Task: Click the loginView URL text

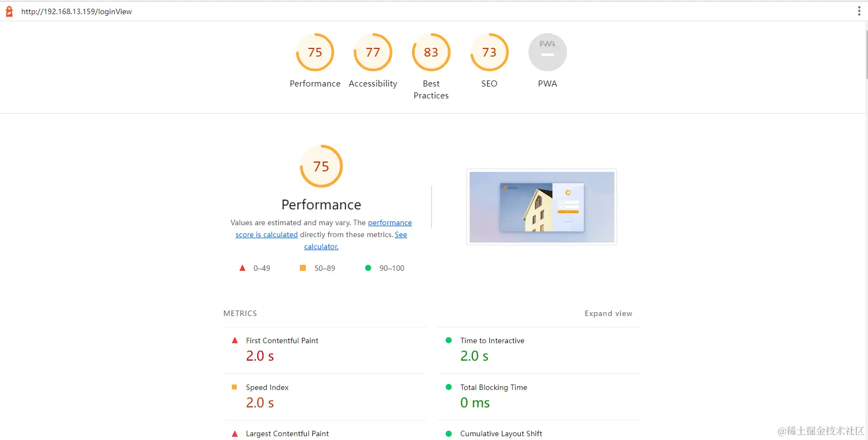Action: pos(77,11)
